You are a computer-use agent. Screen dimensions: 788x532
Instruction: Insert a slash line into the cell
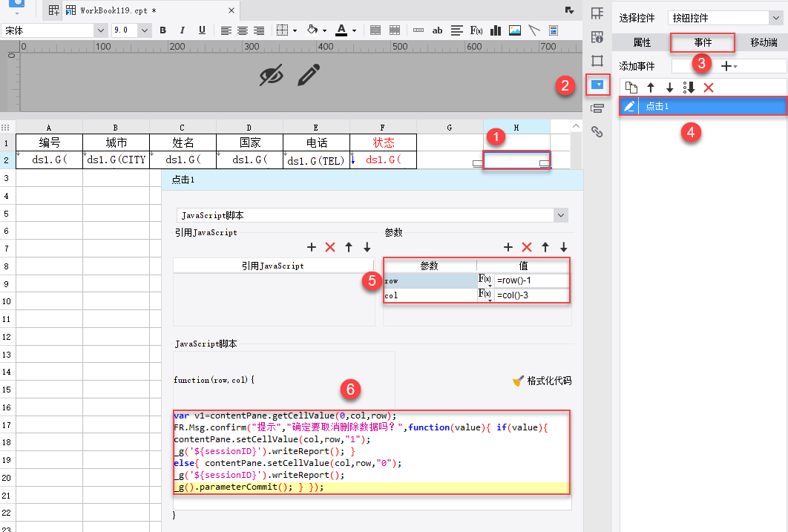click(x=534, y=30)
